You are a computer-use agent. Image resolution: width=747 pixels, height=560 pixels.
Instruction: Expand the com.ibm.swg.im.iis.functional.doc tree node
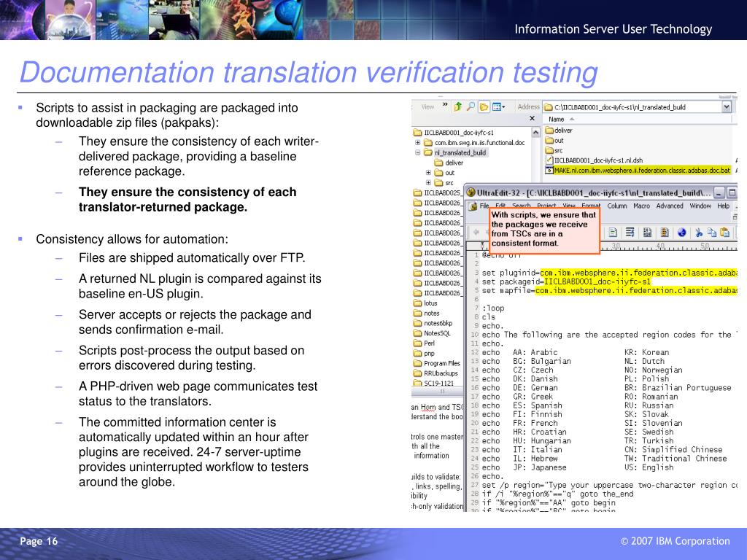[x=418, y=142]
